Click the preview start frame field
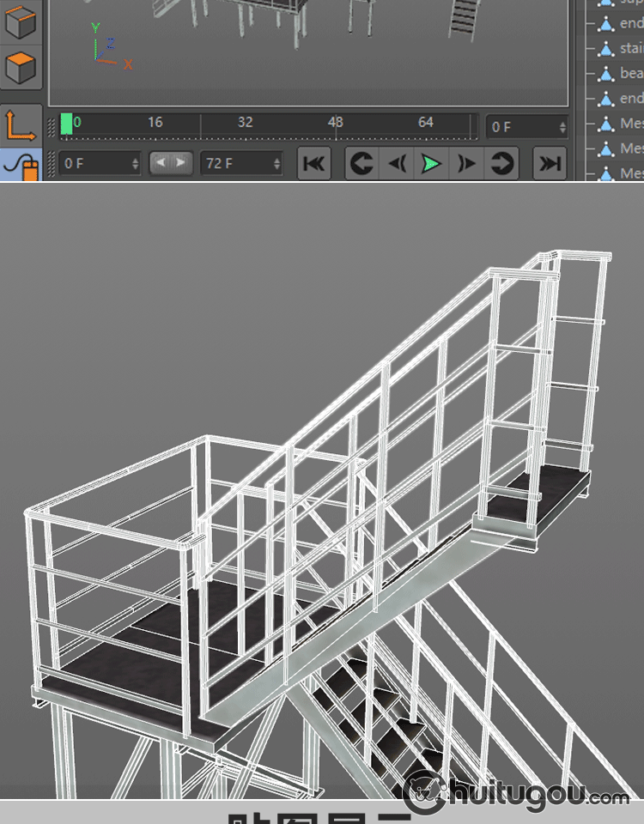This screenshot has height=824, width=644. [x=99, y=163]
